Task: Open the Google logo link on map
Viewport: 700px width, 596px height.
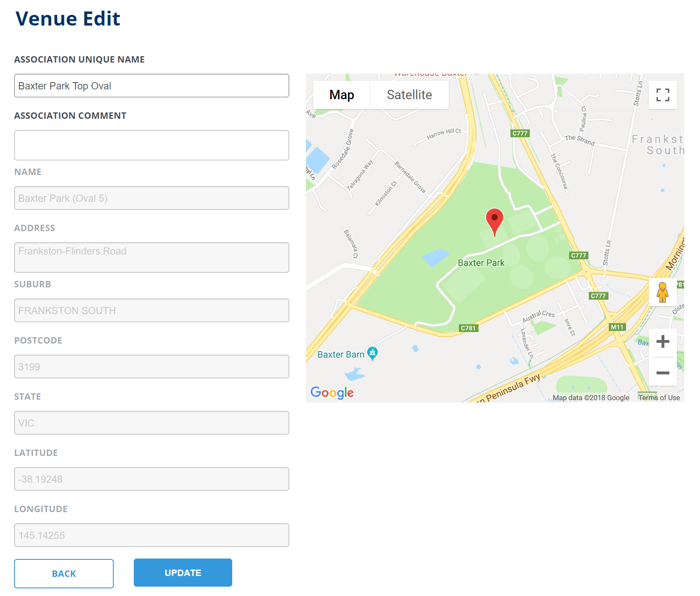Action: pos(332,393)
